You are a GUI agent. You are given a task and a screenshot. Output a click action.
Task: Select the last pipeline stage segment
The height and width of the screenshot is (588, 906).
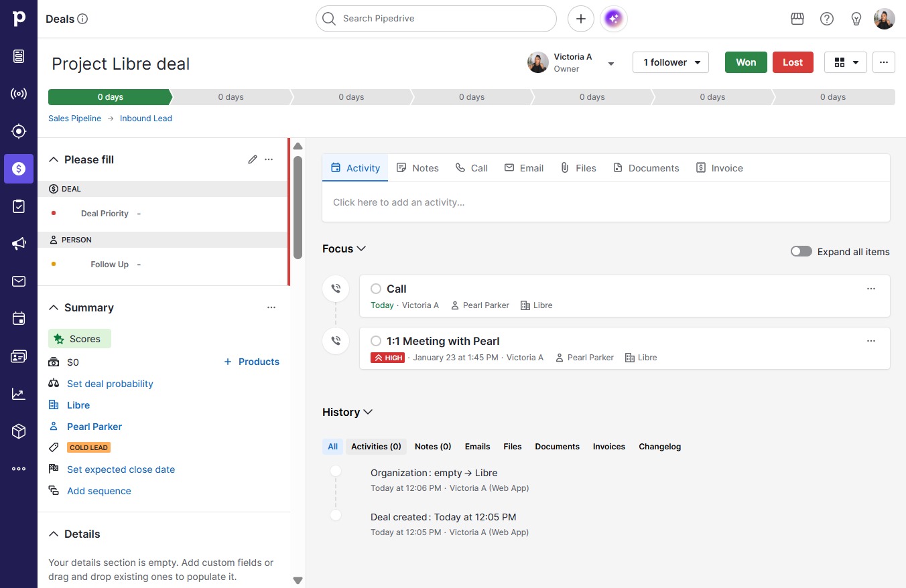834,97
